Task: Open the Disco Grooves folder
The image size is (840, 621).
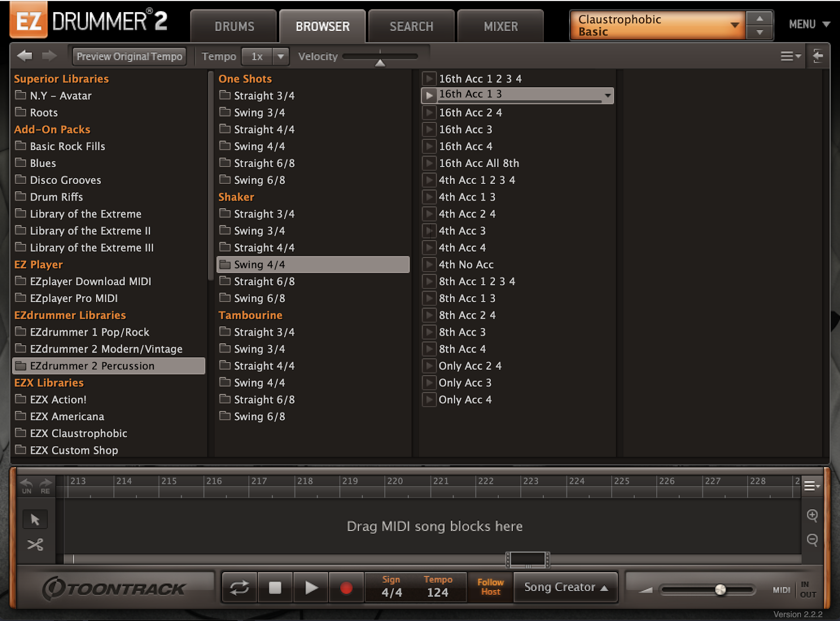Action: (108, 180)
